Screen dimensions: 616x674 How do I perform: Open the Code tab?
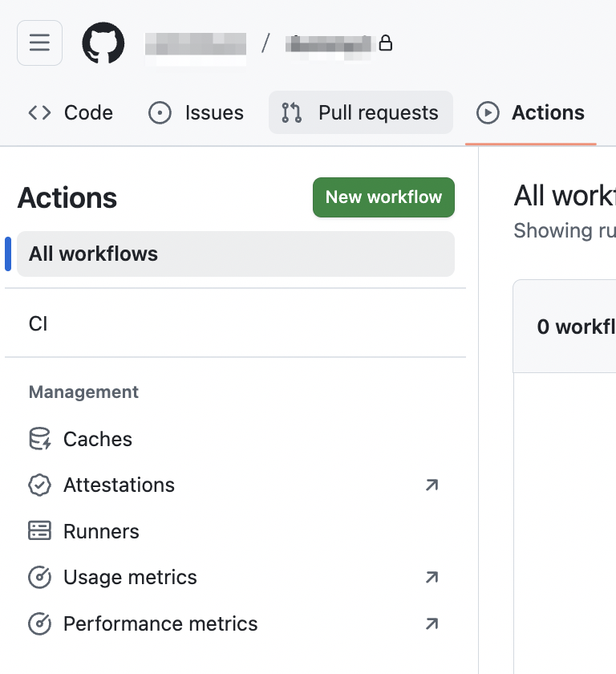tap(87, 113)
